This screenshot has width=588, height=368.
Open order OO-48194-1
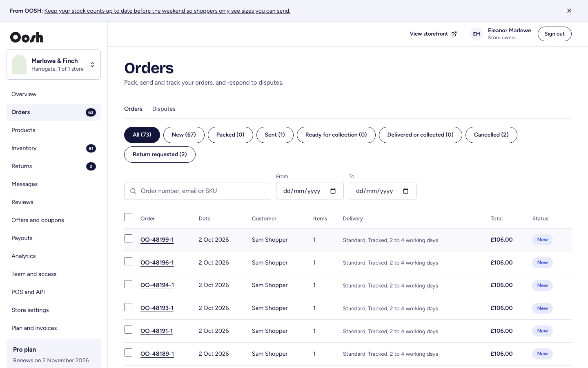point(157,285)
